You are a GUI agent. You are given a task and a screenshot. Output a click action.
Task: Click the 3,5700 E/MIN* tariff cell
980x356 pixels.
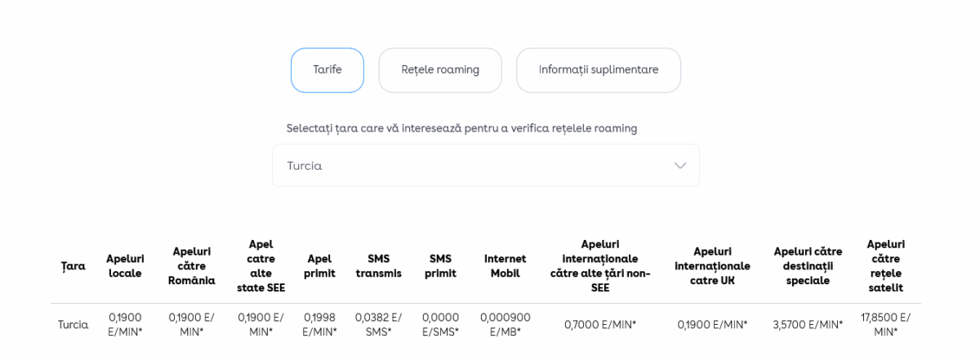click(808, 325)
